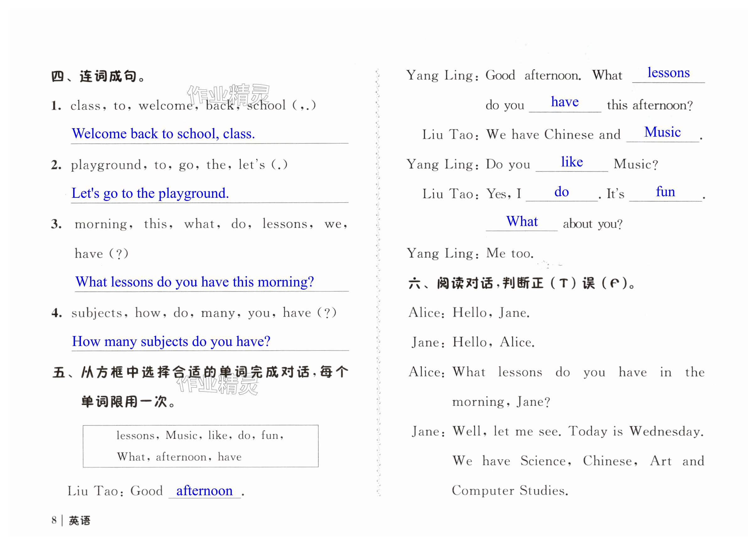Image resolution: width=756 pixels, height=546 pixels.
Task: Click the blank 'fun' after It's
Action: click(665, 192)
